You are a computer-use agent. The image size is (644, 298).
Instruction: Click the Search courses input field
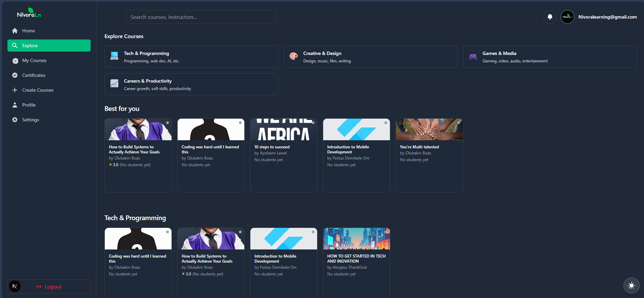(x=201, y=17)
